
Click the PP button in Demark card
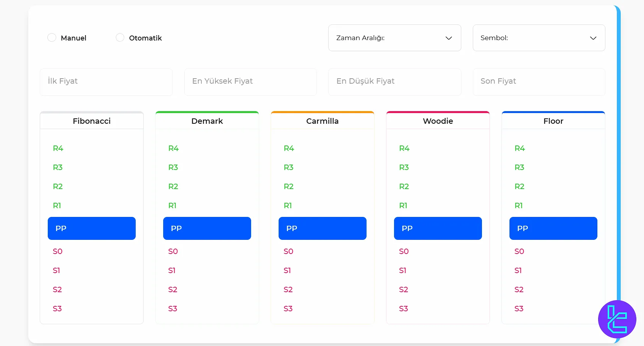click(x=207, y=228)
